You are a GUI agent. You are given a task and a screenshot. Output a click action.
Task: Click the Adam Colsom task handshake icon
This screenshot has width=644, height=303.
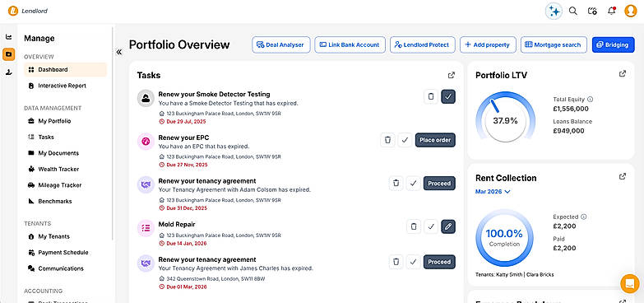[x=146, y=185]
